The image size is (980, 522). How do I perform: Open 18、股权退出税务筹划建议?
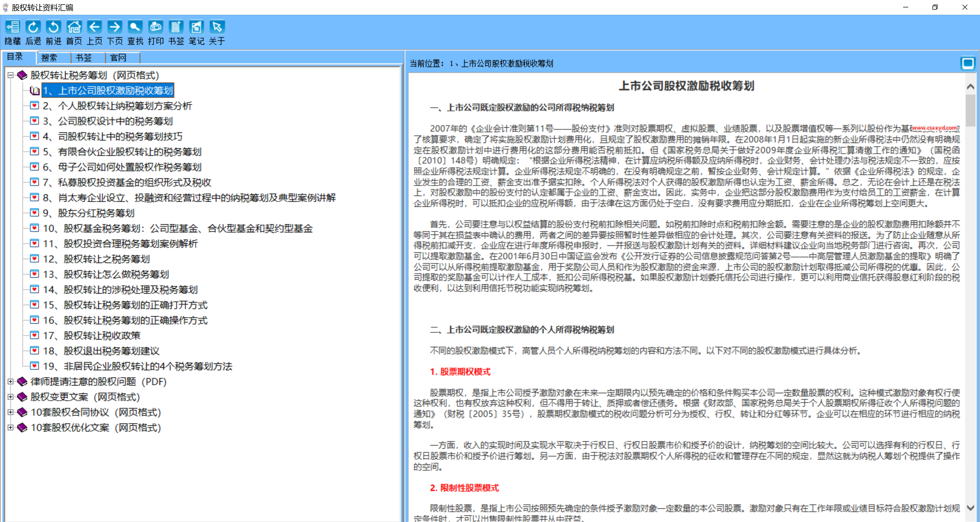tap(101, 350)
